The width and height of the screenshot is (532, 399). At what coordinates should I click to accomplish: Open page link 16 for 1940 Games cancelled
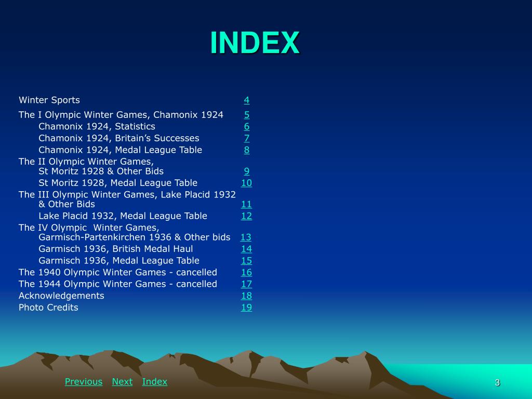coord(246,272)
